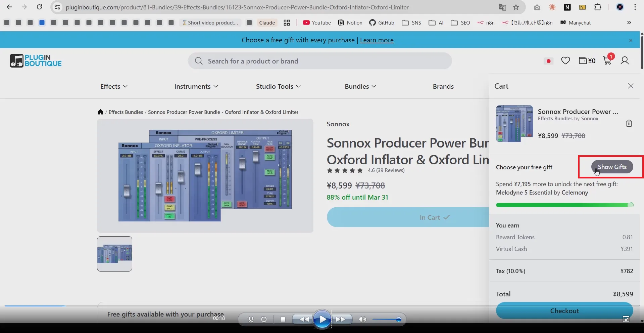Open the wallet balance ¥0 icon
Image resolution: width=644 pixels, height=333 pixels.
587,61
